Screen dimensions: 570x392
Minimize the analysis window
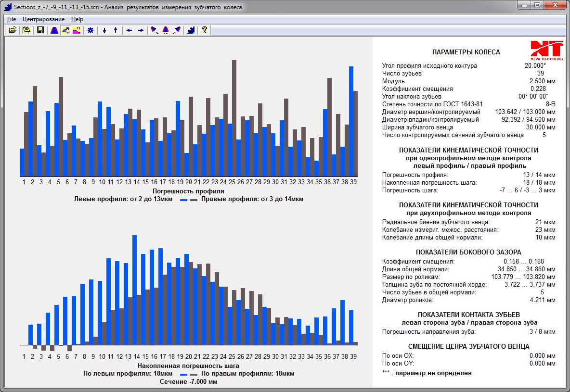tap(524, 5)
